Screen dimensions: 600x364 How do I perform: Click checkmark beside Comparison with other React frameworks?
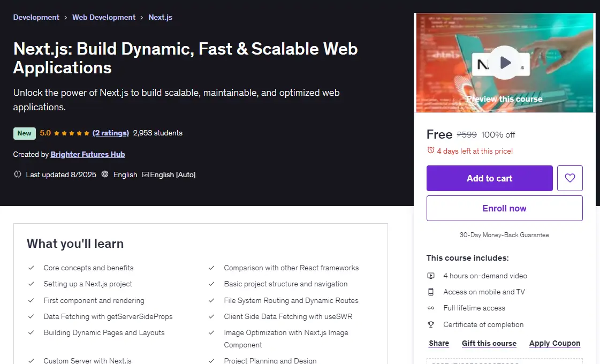[x=211, y=268]
